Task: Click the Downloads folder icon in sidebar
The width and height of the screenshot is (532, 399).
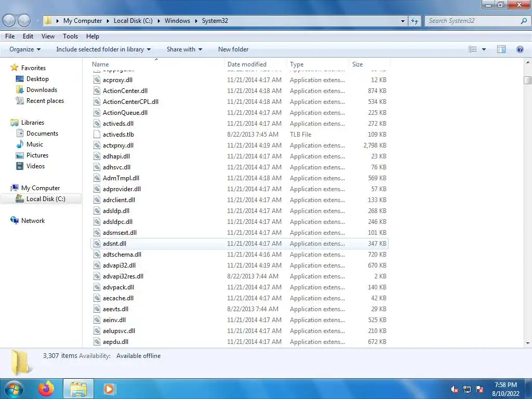Action: click(20, 89)
